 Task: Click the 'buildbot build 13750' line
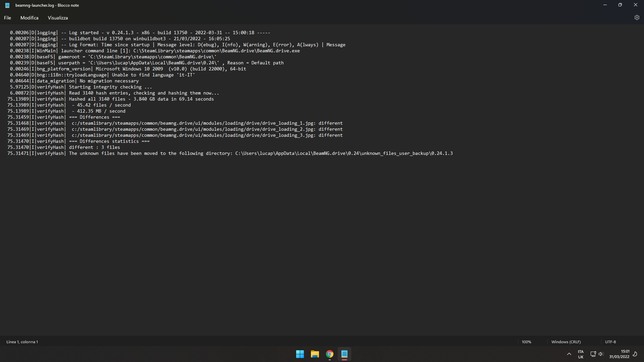coord(120,39)
